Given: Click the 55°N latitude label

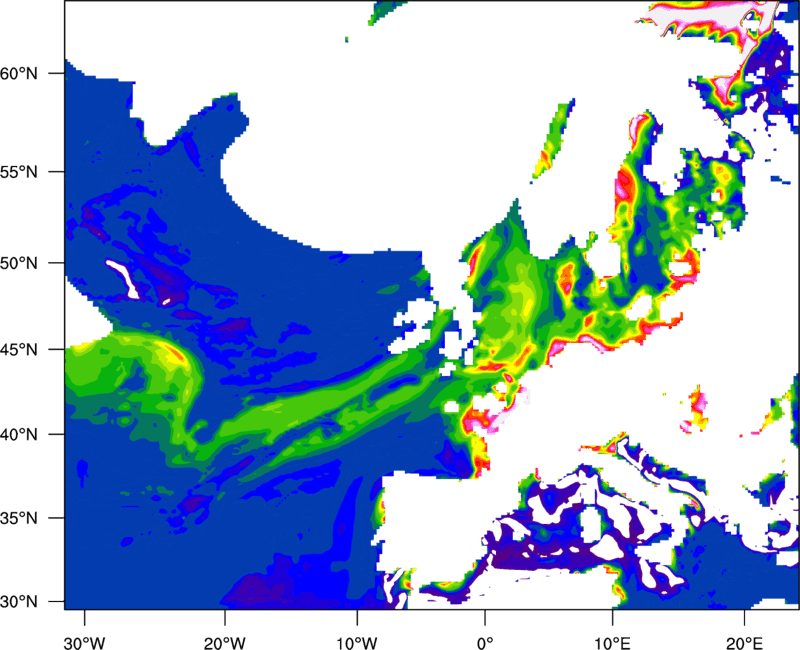Looking at the screenshot, I should 19,171.
